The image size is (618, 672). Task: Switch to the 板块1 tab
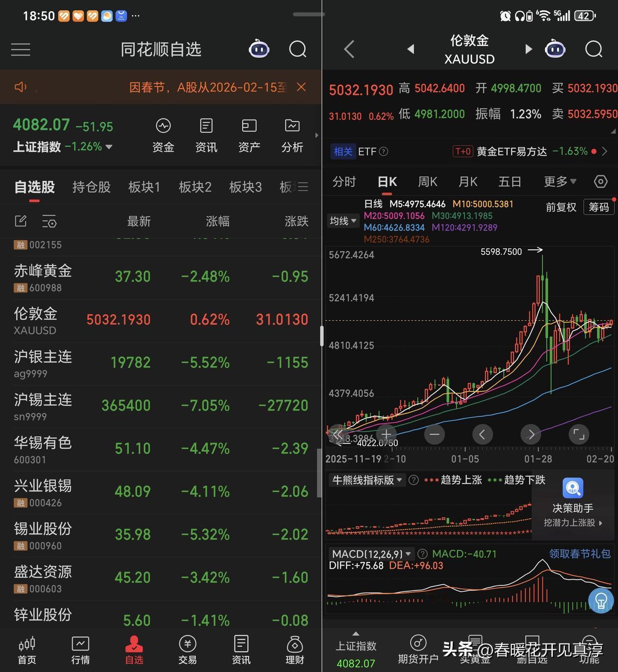144,187
